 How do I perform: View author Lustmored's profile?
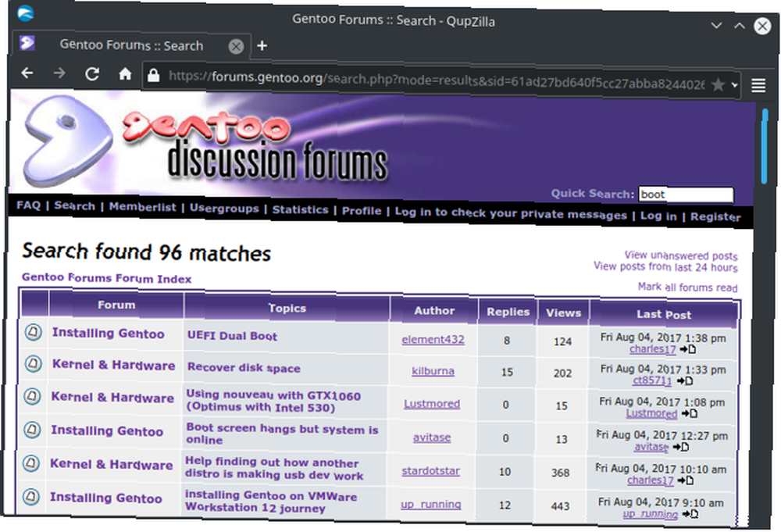click(x=432, y=404)
